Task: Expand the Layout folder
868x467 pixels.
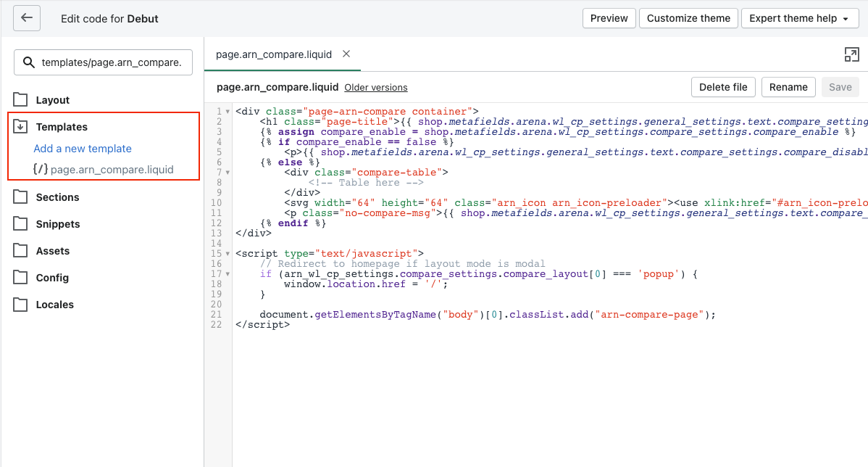Action: [53, 100]
